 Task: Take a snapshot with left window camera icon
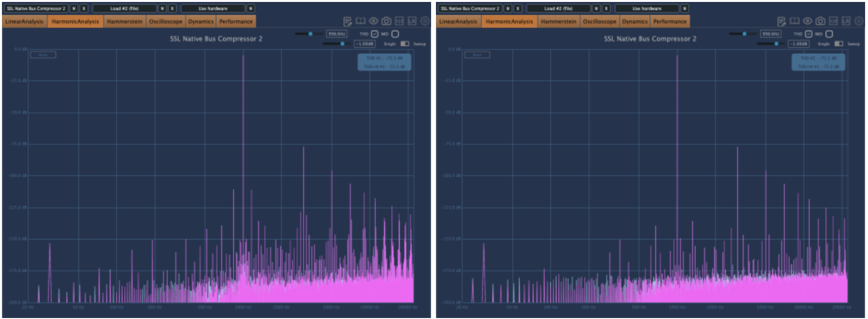point(386,21)
